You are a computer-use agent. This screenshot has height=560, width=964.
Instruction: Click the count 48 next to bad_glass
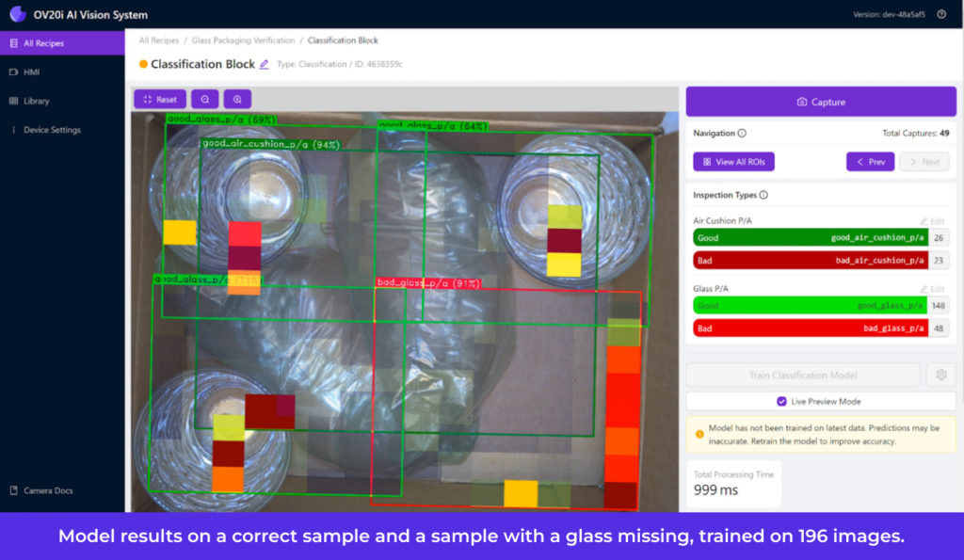pos(939,328)
